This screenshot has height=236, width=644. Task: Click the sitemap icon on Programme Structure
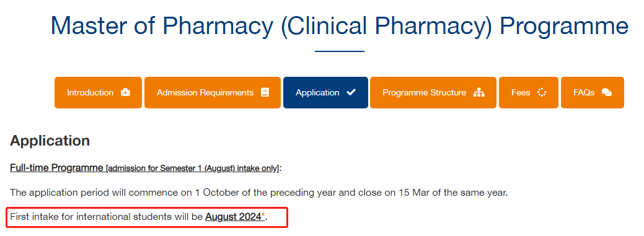tap(479, 93)
